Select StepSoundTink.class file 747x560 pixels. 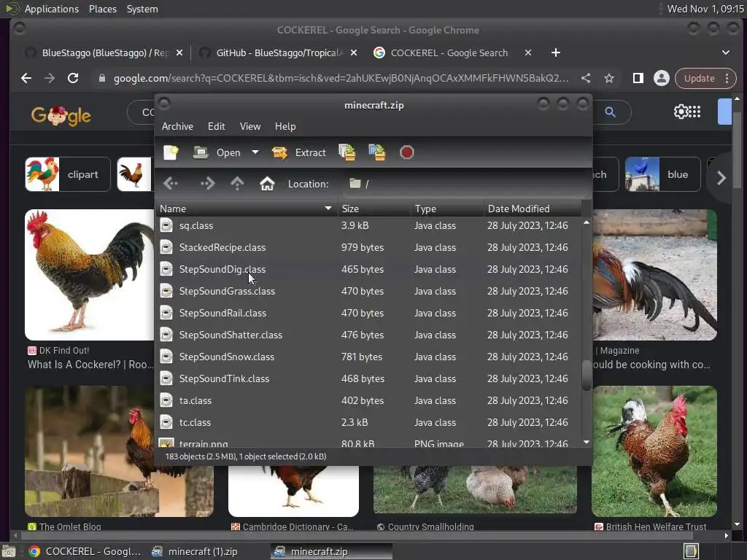368,378
